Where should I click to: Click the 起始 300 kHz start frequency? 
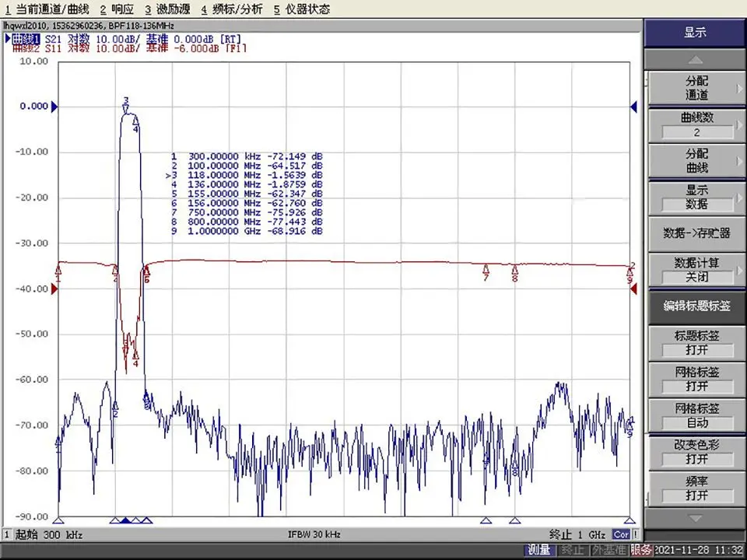click(x=49, y=534)
